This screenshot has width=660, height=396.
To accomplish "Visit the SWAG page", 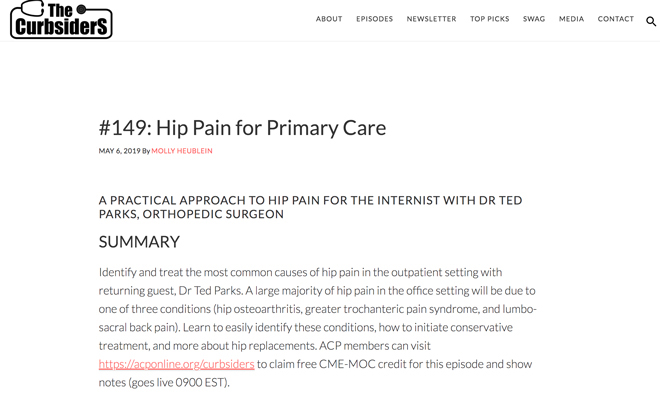I will (x=534, y=19).
